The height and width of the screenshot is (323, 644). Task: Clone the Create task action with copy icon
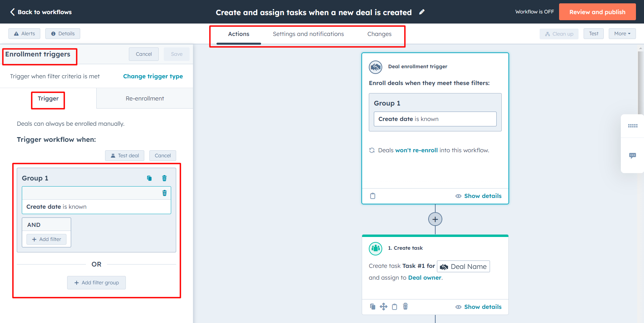tap(373, 306)
